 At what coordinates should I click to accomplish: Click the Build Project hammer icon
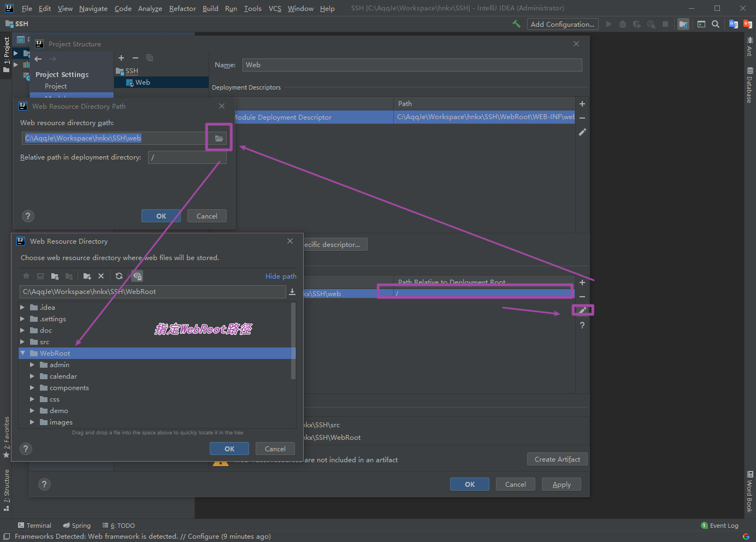516,24
